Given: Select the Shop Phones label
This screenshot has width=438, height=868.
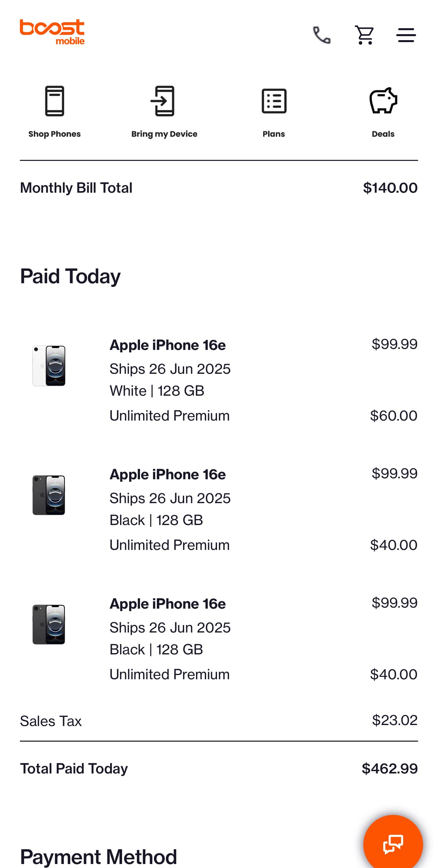Looking at the screenshot, I should point(55,134).
